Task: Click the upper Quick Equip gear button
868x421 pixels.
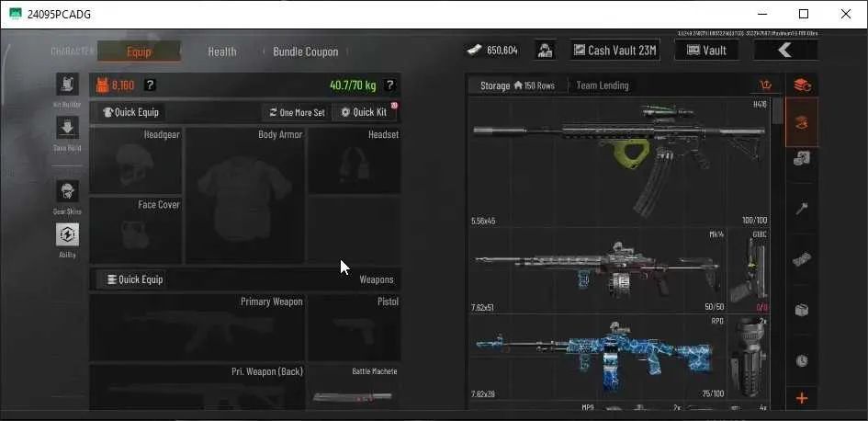Action: [131, 112]
